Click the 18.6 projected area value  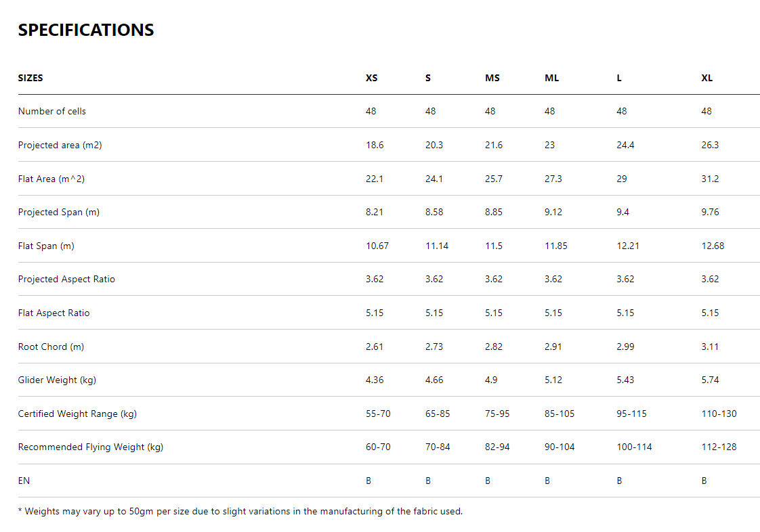[x=375, y=145]
